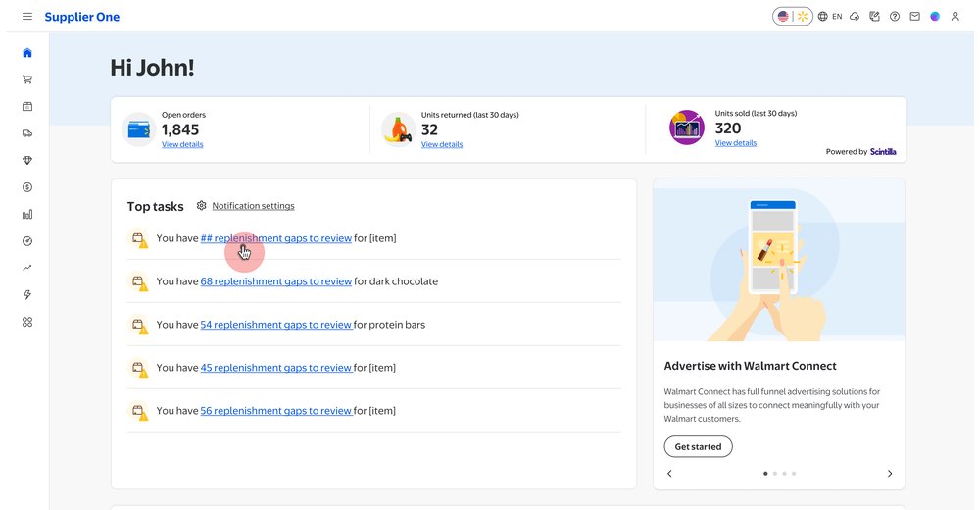Viewport: 980px width, 510px height.
Task: View details for Open orders
Action: (182, 144)
